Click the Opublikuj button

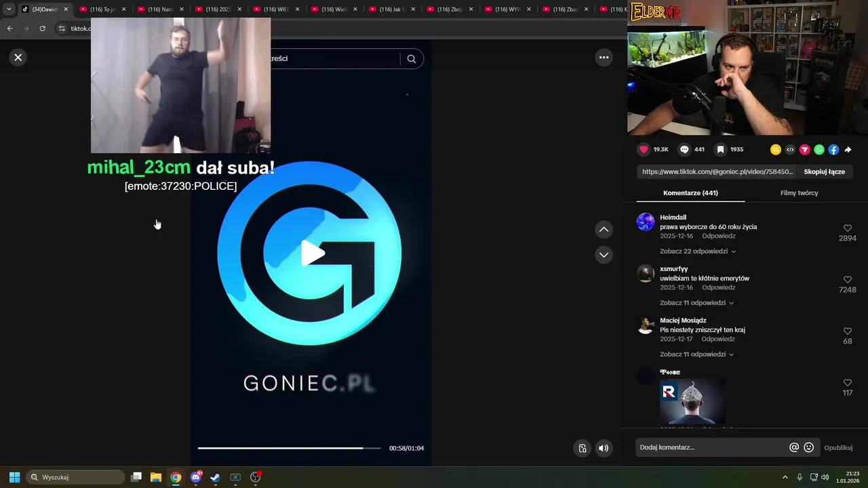838,448
